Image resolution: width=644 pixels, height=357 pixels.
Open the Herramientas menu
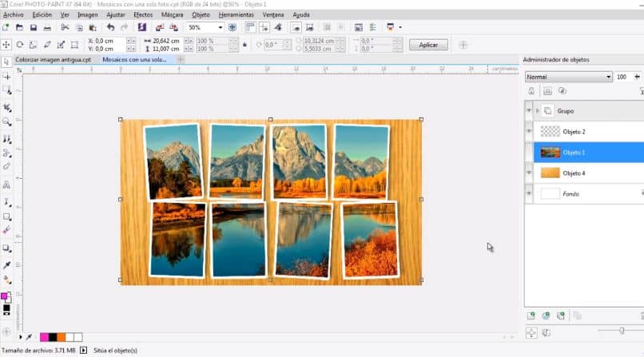(x=237, y=14)
